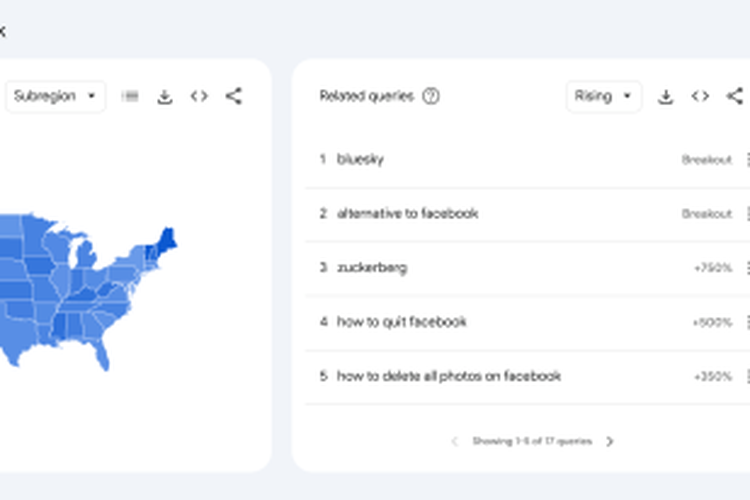The height and width of the screenshot is (500, 750).
Task: Open 'how to delete all photos on facebook'
Action: [x=448, y=376]
